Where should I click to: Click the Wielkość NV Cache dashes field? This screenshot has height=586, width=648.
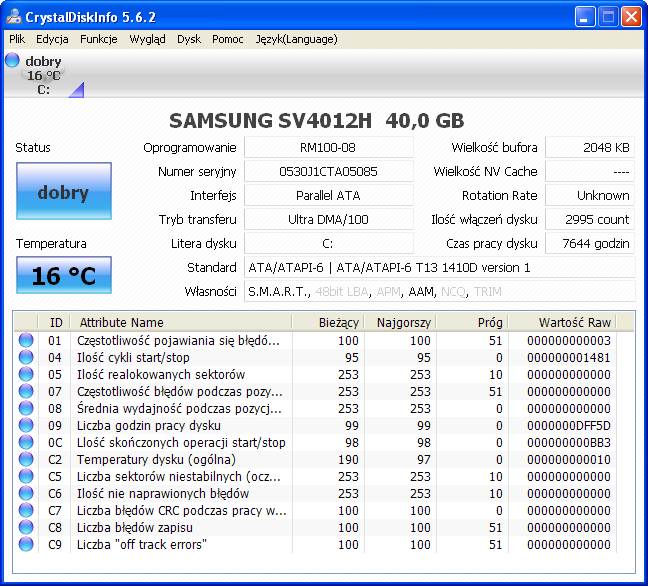point(590,172)
